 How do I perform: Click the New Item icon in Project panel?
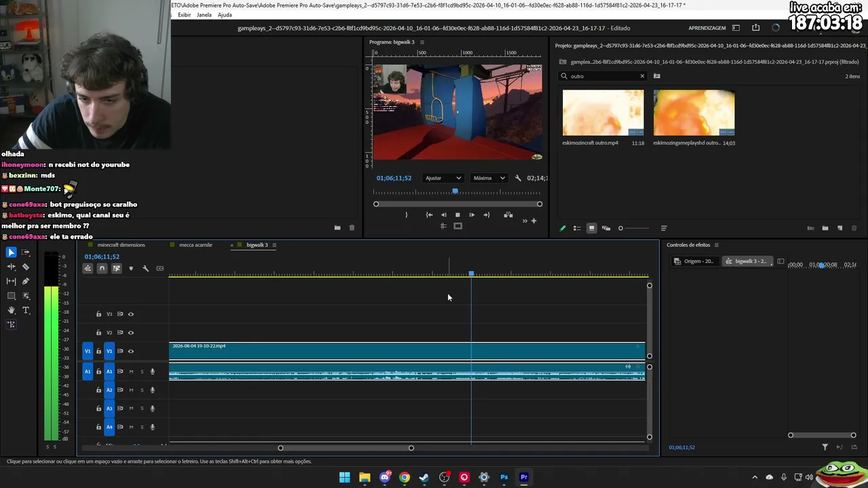pyautogui.click(x=840, y=228)
